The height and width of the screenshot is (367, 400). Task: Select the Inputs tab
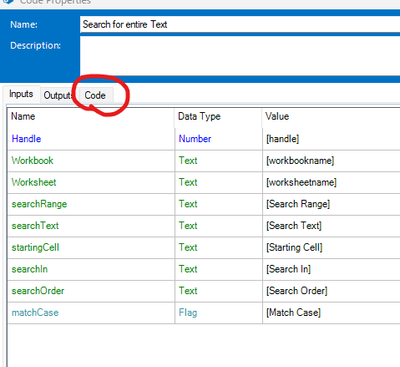tap(21, 94)
